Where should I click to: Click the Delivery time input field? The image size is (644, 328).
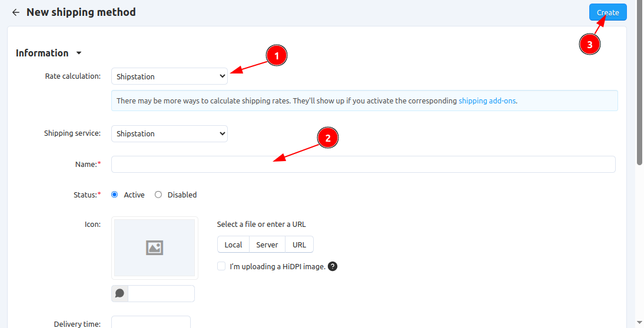[151, 322]
